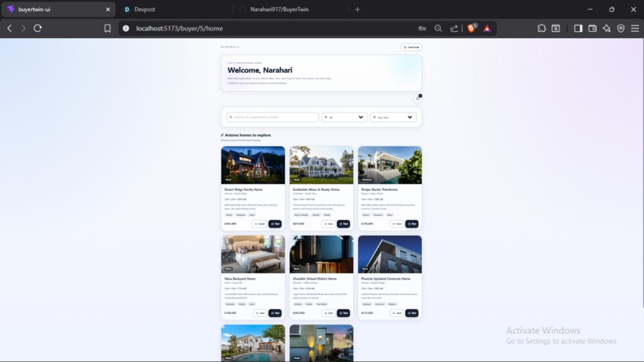Screen dimensions: 644x362
Task: Click 'Chandler School District Home' title
Action: tap(315, 279)
